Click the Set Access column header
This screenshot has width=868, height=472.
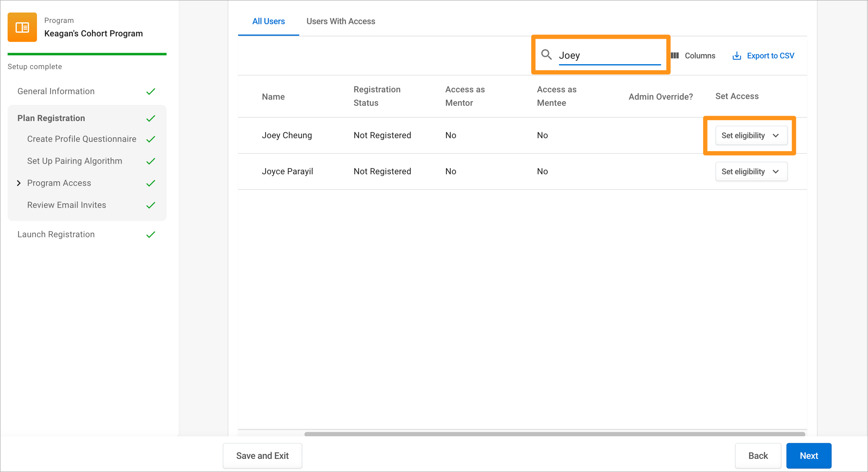[737, 96]
